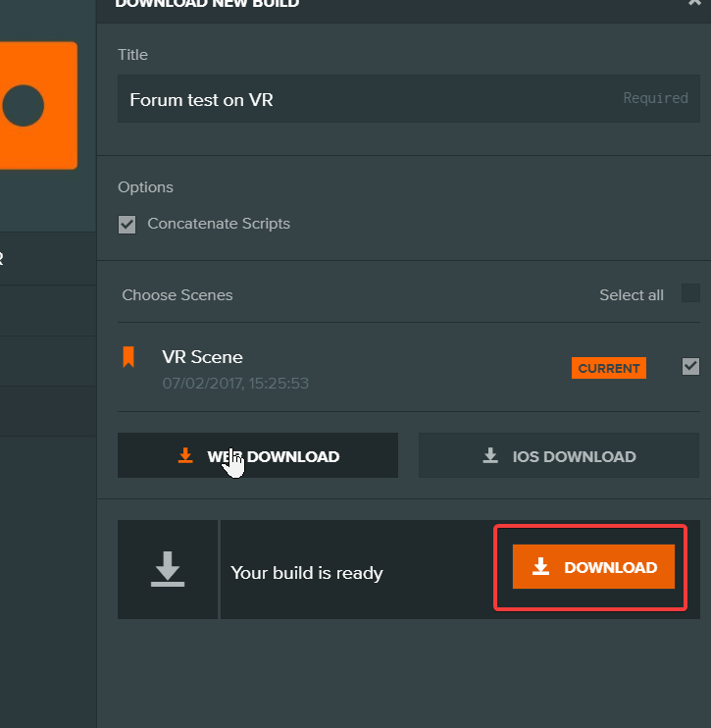This screenshot has height=728, width=711.
Task: Click the white arrow icon in the orange Download button
Action: coord(540,567)
